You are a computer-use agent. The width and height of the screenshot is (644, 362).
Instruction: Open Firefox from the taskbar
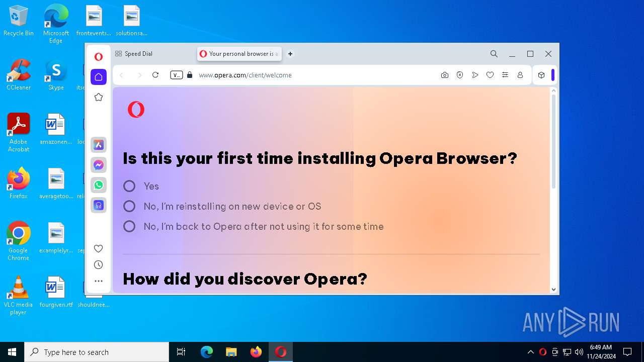point(256,352)
